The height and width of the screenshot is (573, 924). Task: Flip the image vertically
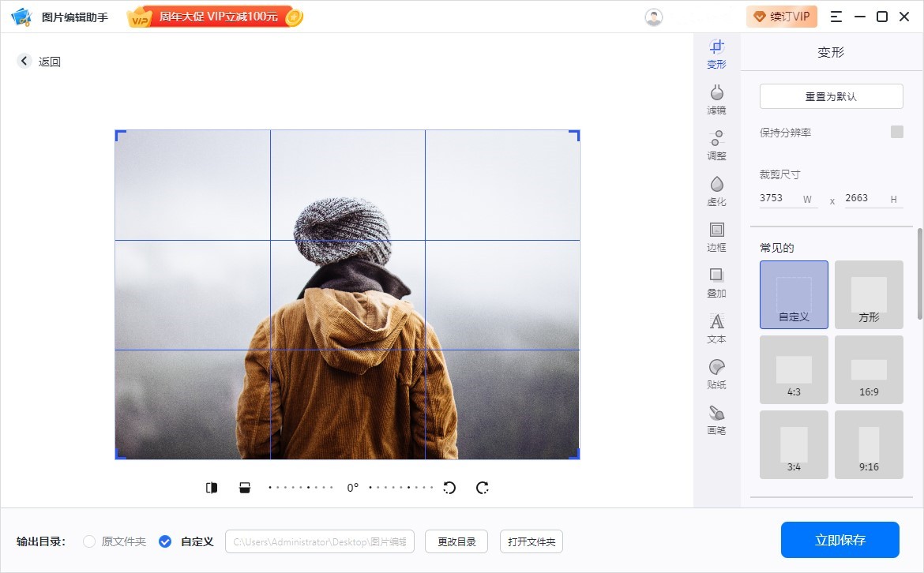245,488
